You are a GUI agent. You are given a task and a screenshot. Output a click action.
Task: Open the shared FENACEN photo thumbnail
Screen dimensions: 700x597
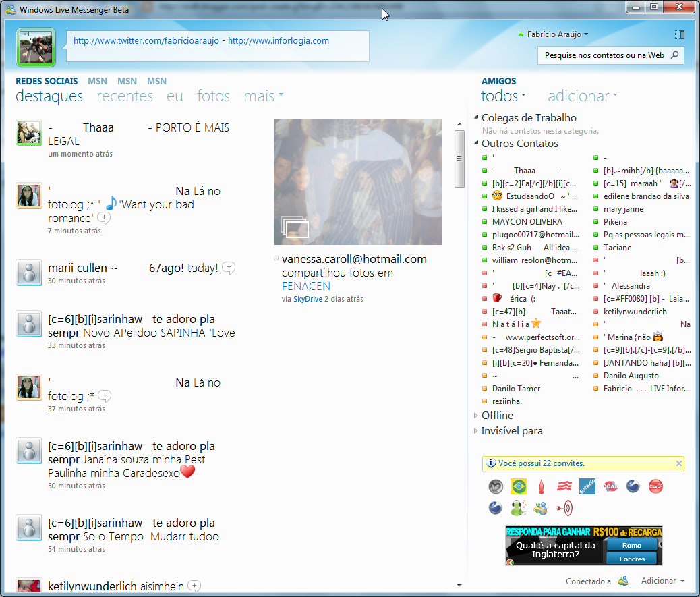(358, 181)
